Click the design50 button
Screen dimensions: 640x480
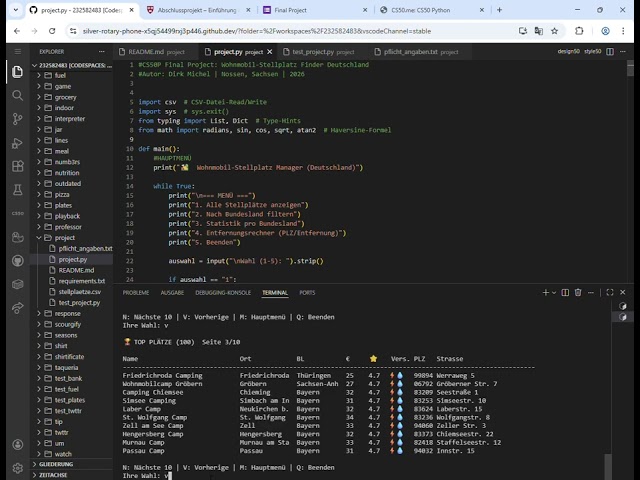(x=567, y=50)
